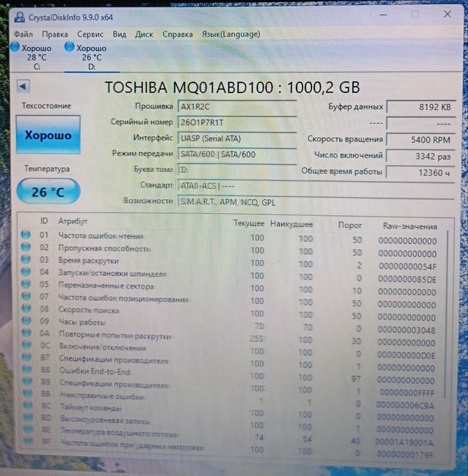Click status icon for Переназначенные сектора row
The image size is (468, 476).
coord(27,284)
